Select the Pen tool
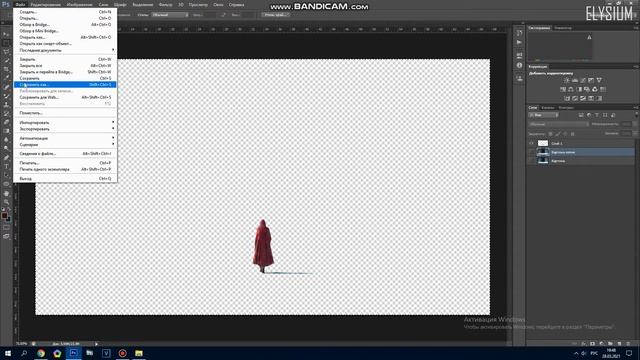Viewport: 640px width, 360px height. click(x=6, y=158)
